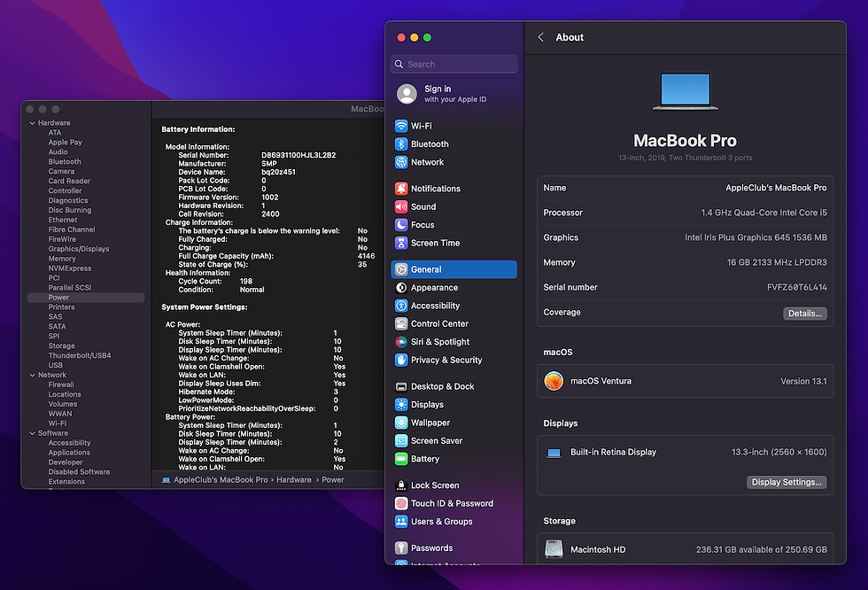Screen dimensions: 868x590
Task: Click the MacBook Pro laptop image
Action: (x=686, y=91)
